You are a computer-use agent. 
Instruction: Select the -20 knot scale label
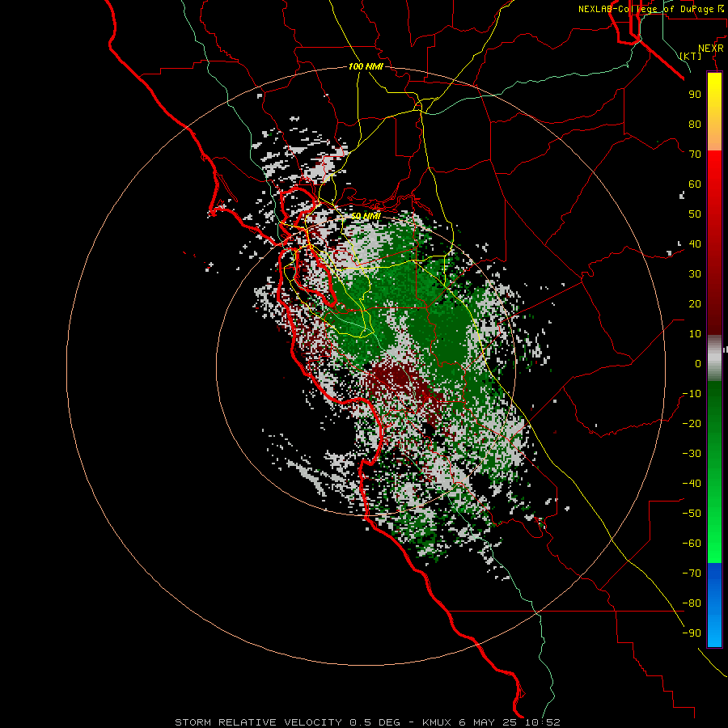[x=692, y=423]
